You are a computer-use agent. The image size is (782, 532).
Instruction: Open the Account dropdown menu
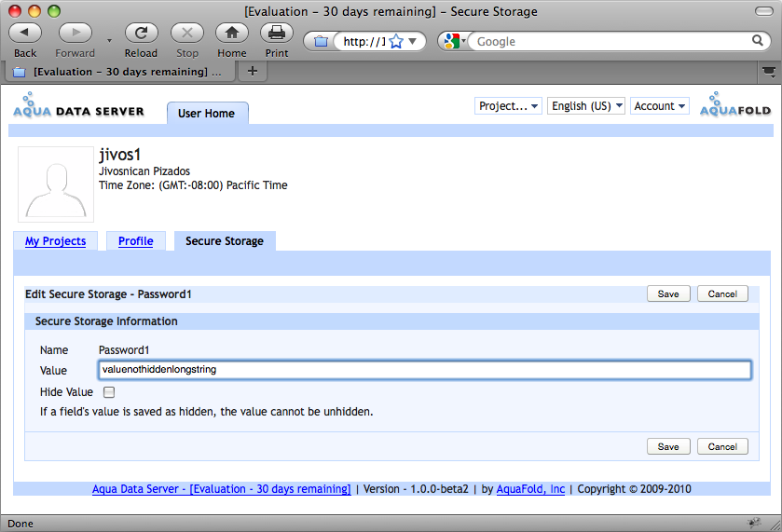[660, 105]
